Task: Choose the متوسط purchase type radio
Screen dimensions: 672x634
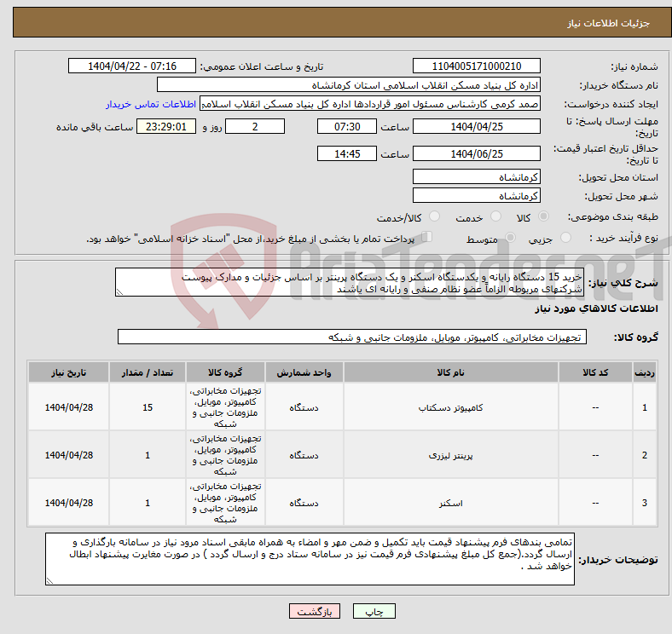Action: point(510,238)
